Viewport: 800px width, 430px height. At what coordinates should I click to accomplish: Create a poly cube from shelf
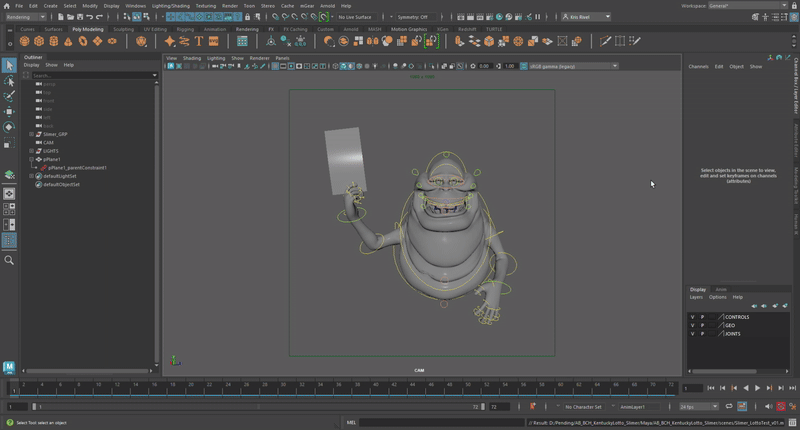39,41
